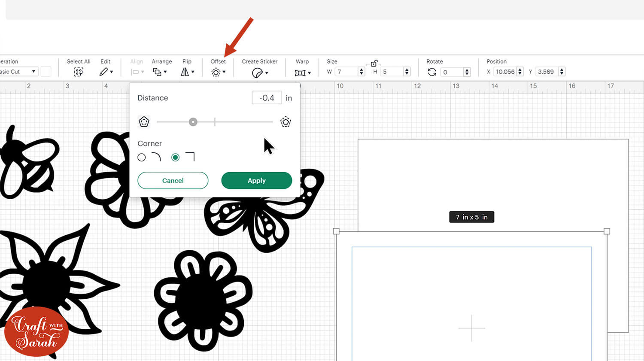The width and height of the screenshot is (644, 361).
Task: Click the Rotate icon
Action: tap(432, 72)
